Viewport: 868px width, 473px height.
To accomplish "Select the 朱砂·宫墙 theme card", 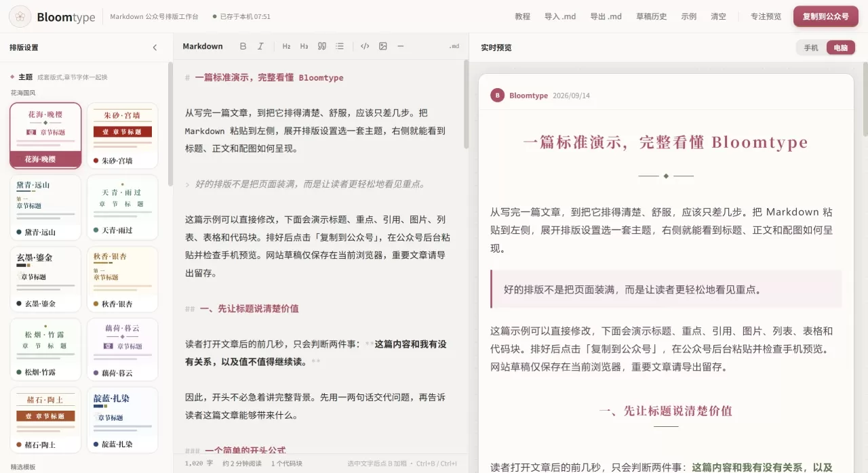I will pos(122,136).
